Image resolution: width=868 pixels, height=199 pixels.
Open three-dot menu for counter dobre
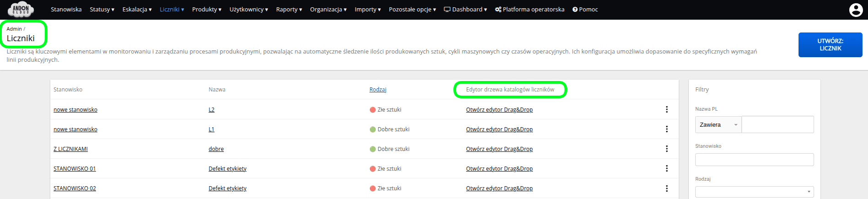click(x=666, y=149)
